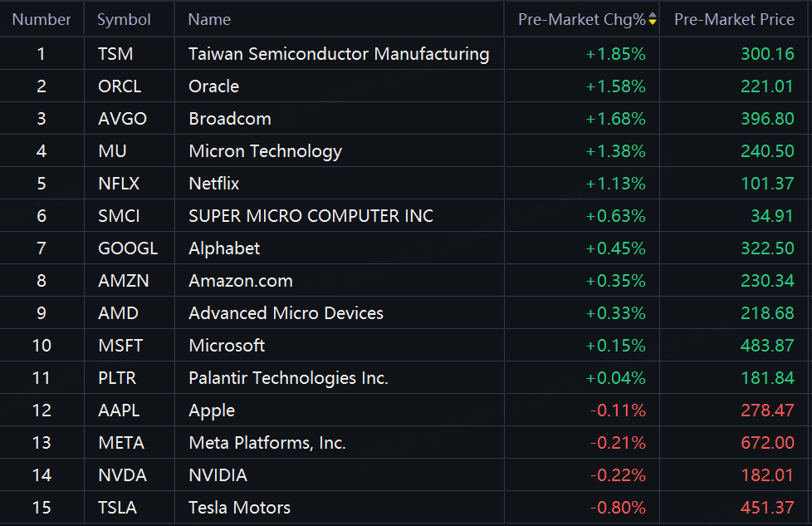Viewport: 812px width, 526px height.
Task: Open the TSM ticker symbol
Action: [115, 54]
